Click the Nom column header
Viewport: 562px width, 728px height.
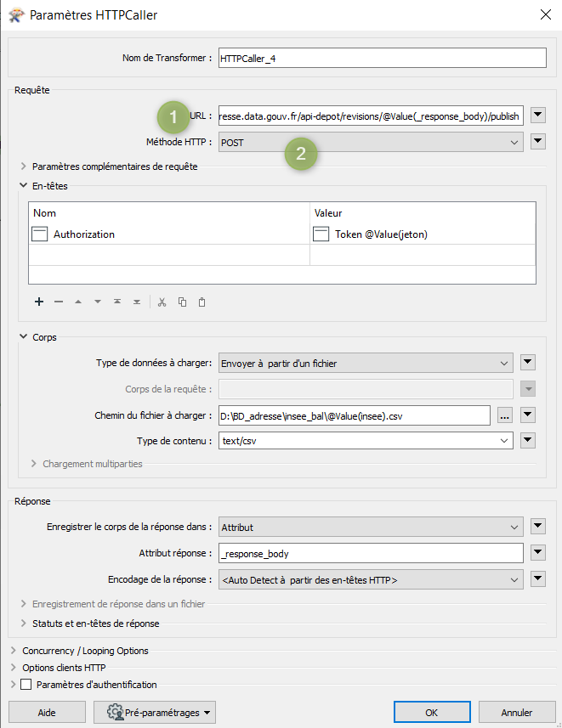(x=169, y=213)
